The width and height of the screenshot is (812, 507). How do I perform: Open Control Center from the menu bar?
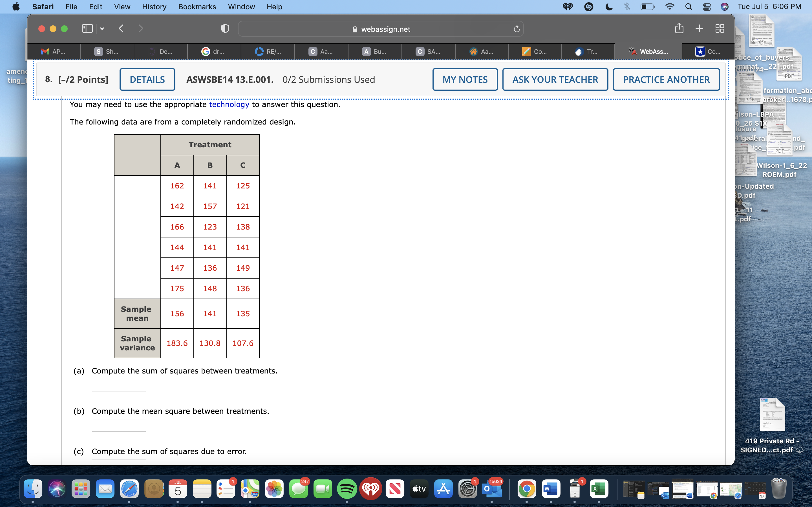point(707,6)
